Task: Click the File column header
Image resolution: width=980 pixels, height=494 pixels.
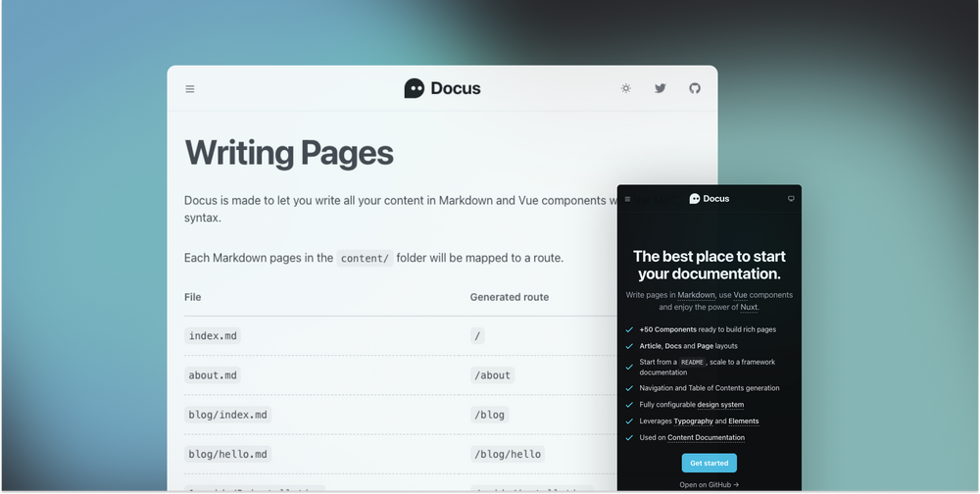Action: [192, 297]
